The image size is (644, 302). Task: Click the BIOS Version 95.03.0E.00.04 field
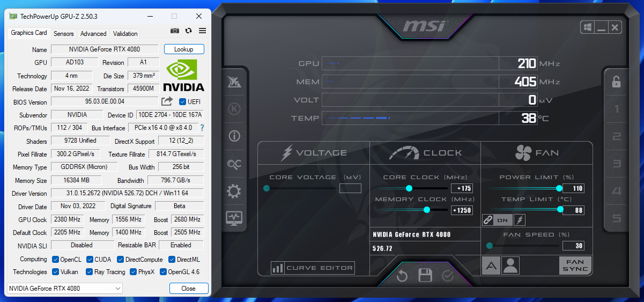[105, 101]
